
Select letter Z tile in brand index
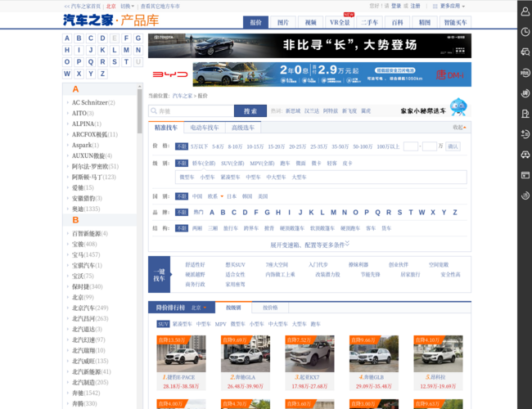[102, 74]
